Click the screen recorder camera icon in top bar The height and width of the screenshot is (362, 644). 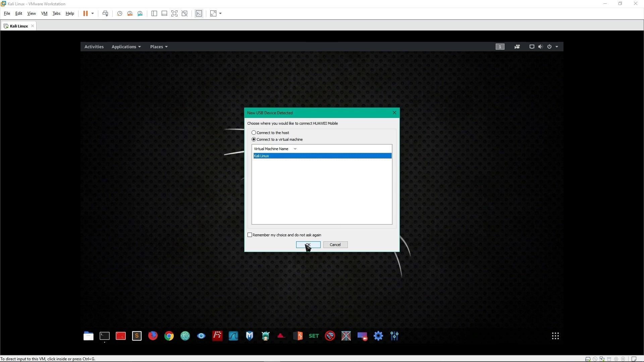point(517,47)
